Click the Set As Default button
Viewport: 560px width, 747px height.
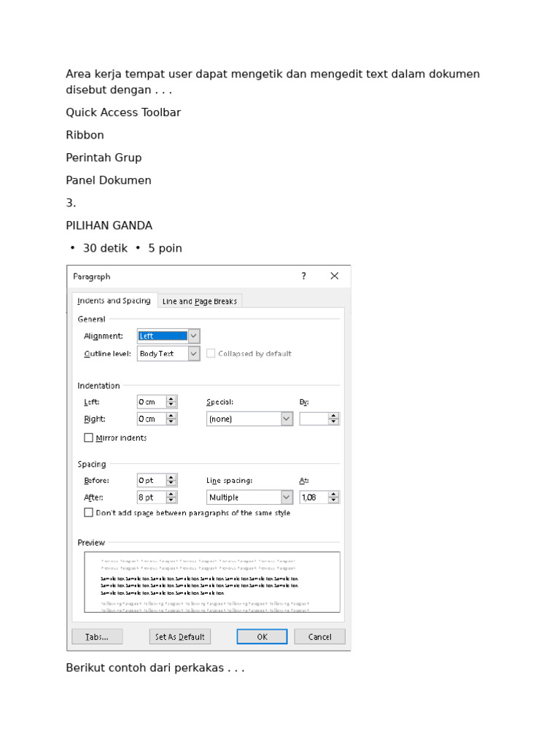180,636
